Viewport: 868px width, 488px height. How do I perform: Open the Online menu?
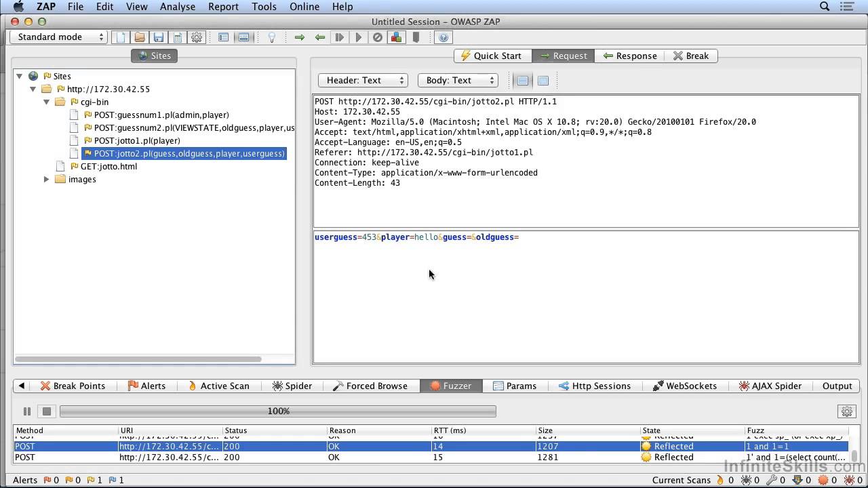pyautogui.click(x=304, y=7)
